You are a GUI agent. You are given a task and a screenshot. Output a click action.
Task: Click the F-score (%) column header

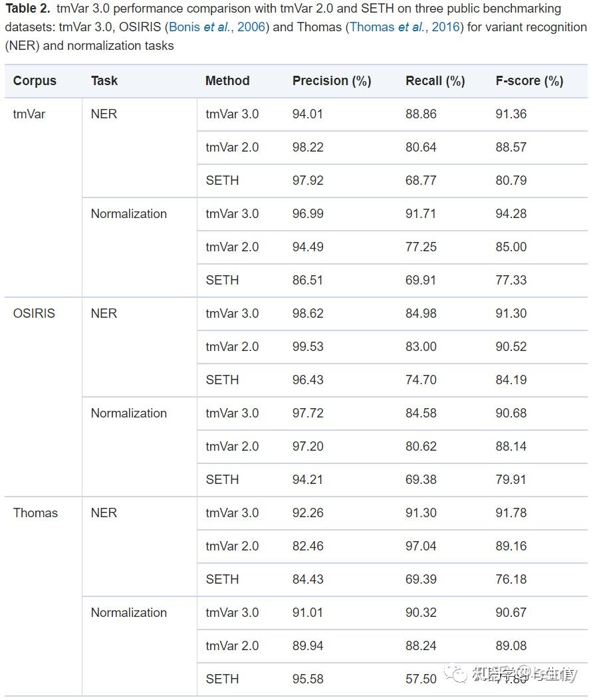(529, 81)
